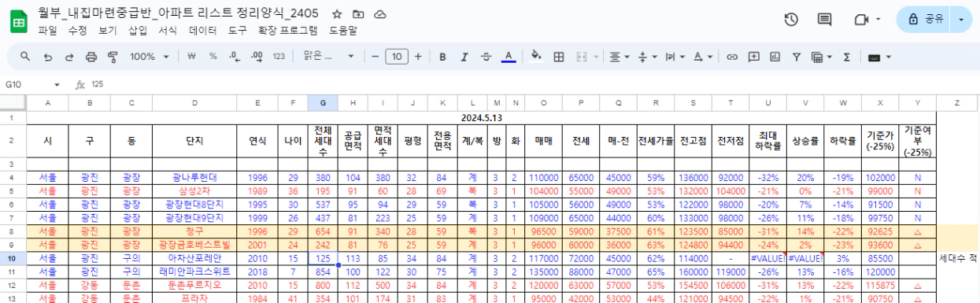Open vertical align dropdown

[647, 57]
